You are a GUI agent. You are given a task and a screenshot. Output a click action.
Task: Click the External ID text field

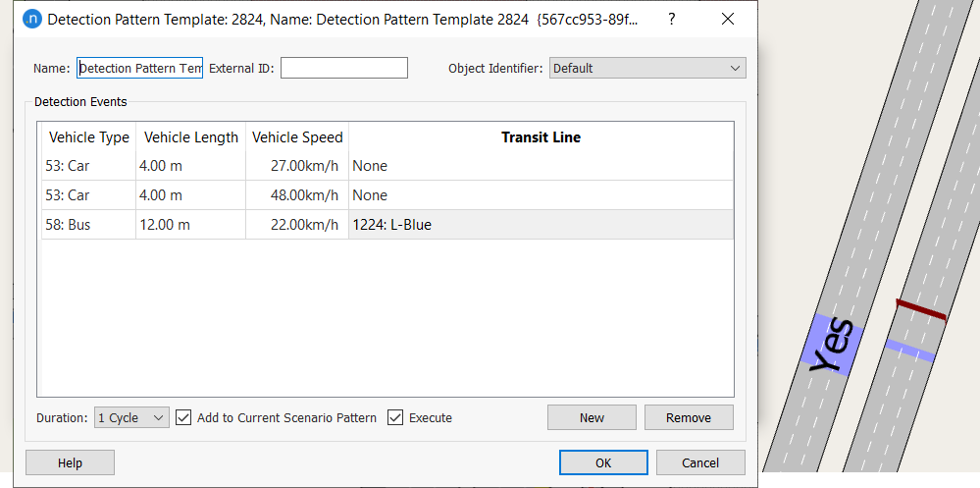[x=343, y=68]
